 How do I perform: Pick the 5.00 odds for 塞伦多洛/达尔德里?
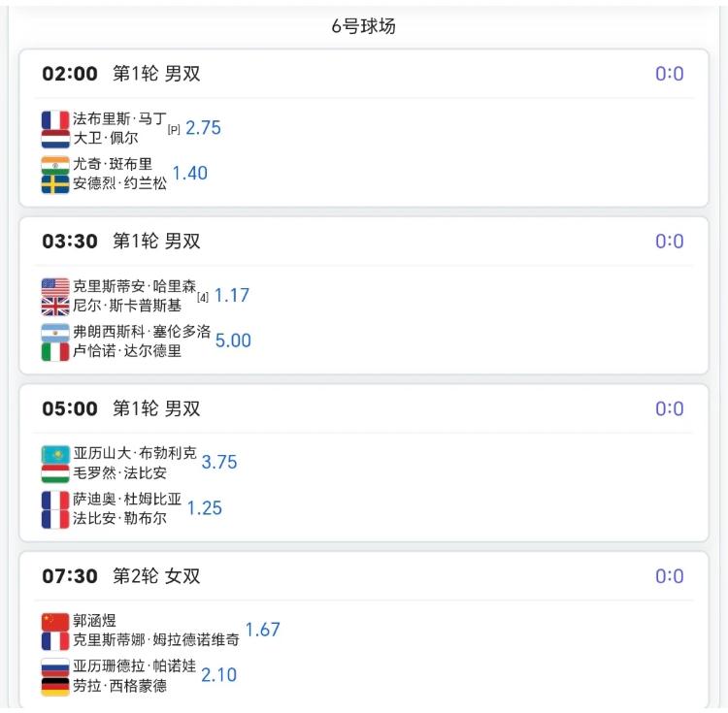233,340
